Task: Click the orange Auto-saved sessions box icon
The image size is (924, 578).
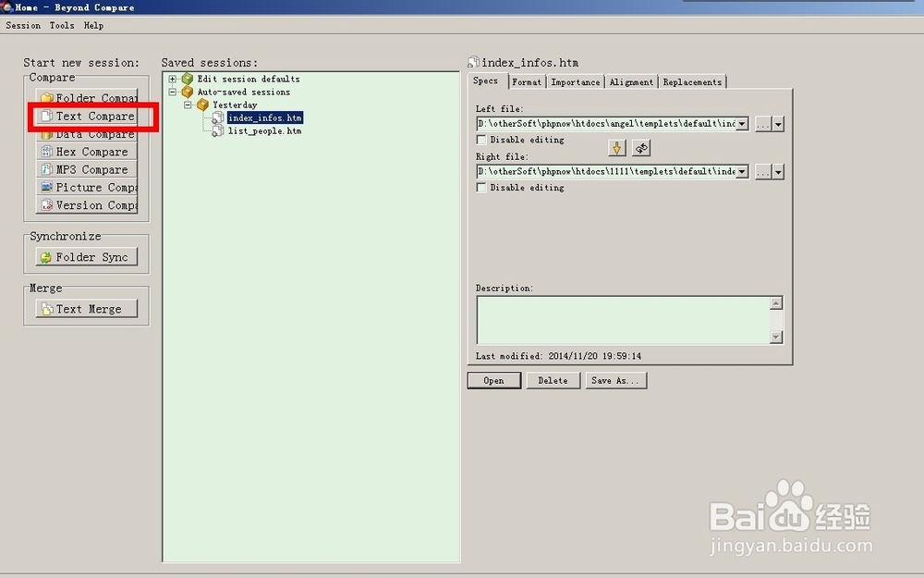Action: click(188, 92)
